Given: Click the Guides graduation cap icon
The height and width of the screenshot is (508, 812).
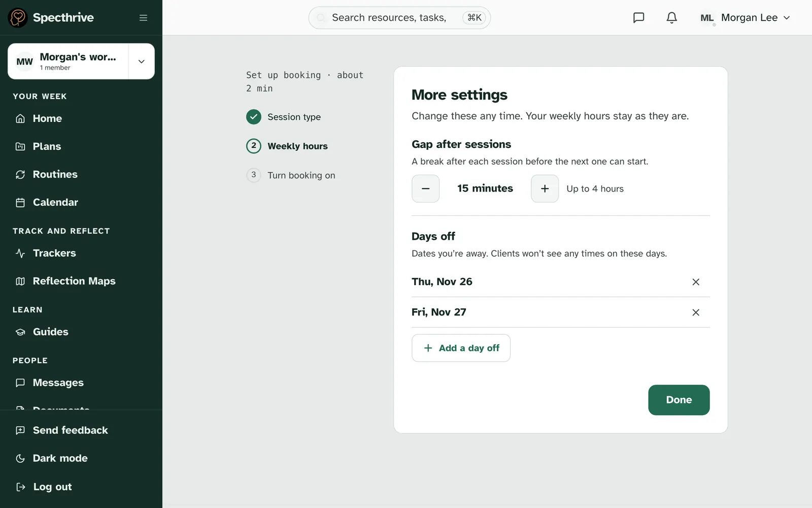Looking at the screenshot, I should [x=20, y=332].
